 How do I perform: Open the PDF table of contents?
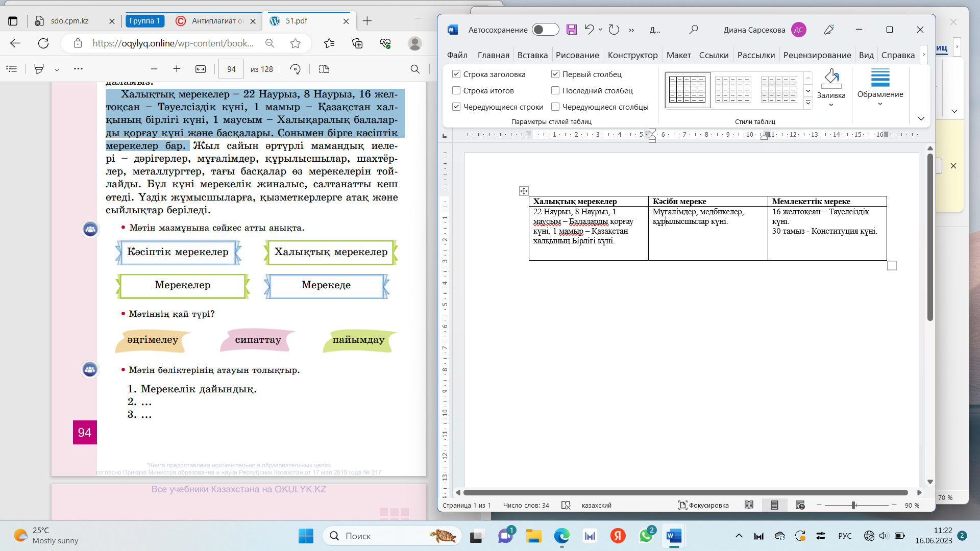[x=12, y=69]
